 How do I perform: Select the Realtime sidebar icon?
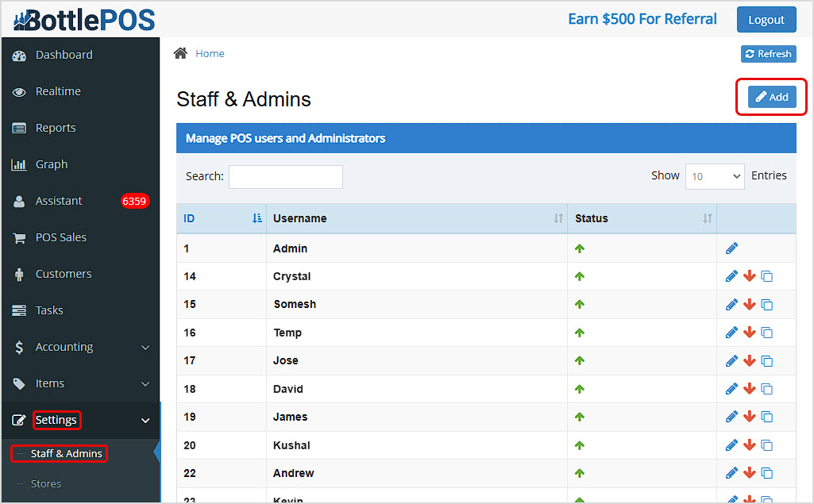pos(18,91)
